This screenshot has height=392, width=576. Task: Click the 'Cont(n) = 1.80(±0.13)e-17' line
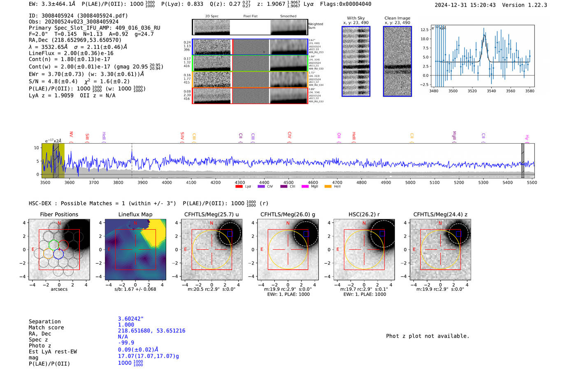click(70, 59)
